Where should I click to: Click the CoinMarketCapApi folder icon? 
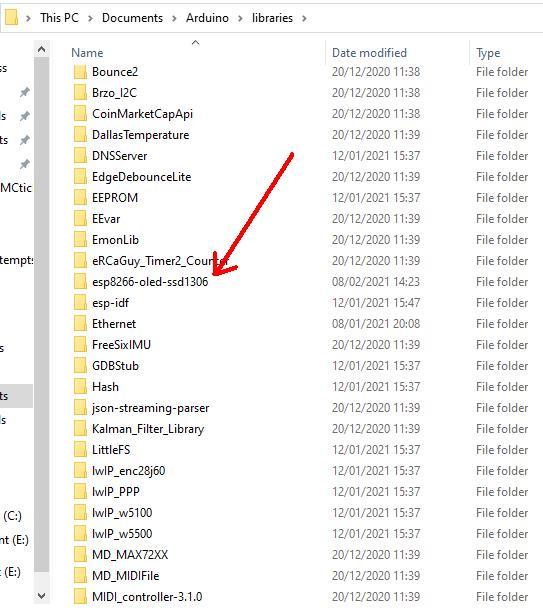pos(80,114)
